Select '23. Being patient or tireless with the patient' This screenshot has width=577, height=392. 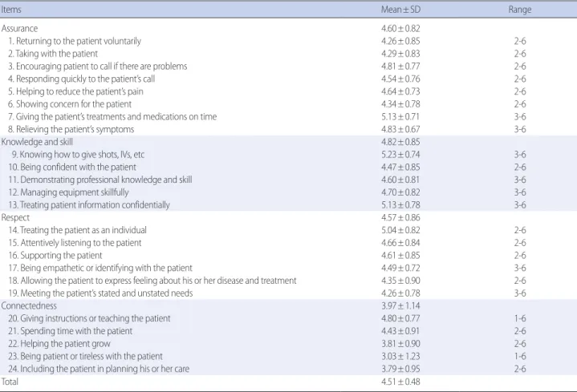click(x=85, y=357)
